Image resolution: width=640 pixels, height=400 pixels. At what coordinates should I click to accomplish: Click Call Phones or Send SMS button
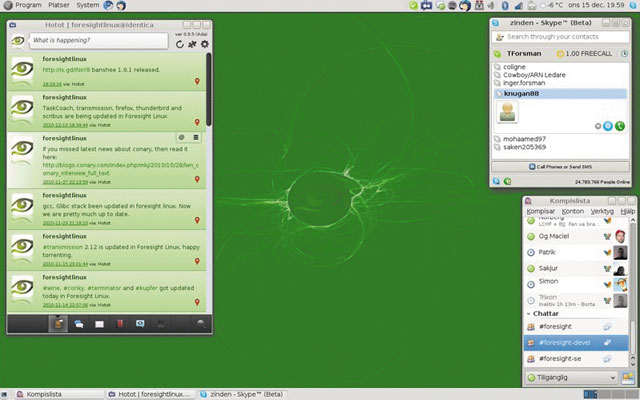560,167
